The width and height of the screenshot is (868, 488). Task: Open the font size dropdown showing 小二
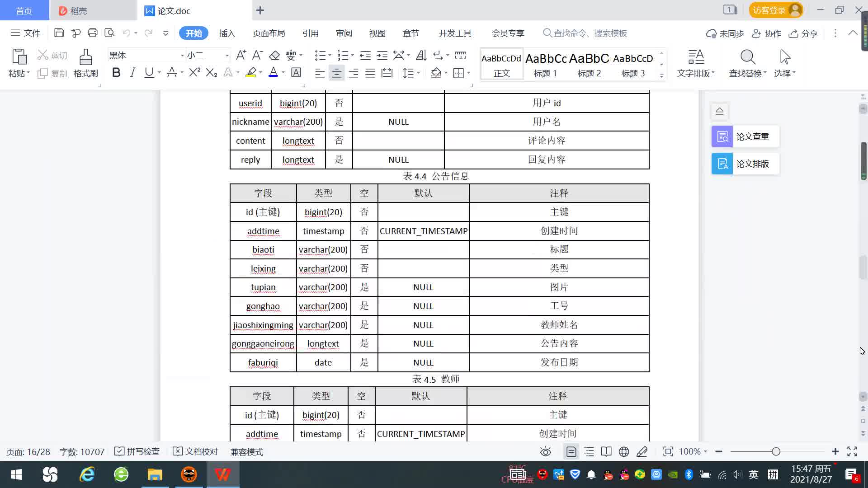227,56
